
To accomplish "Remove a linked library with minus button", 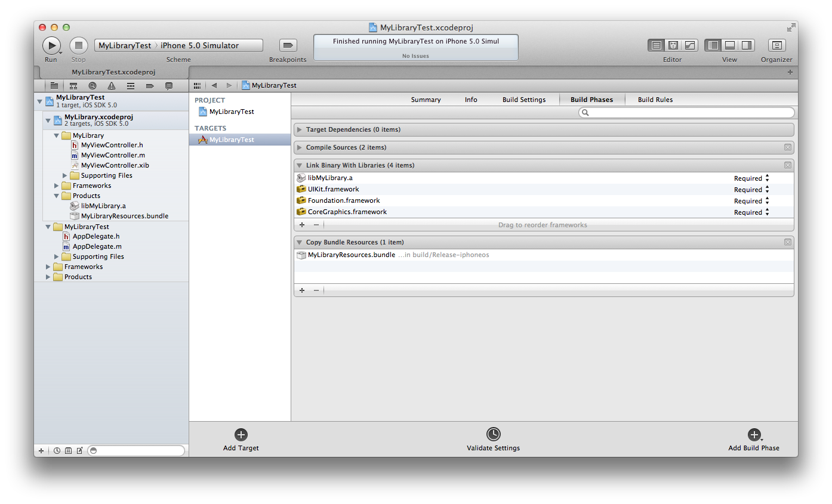I will [x=316, y=225].
